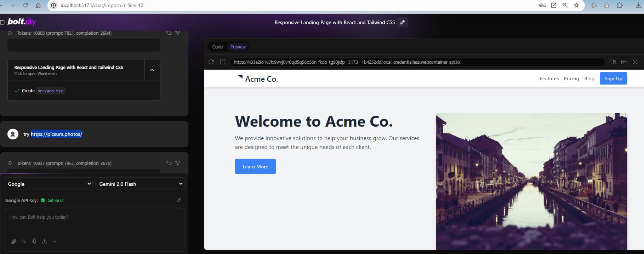Viewport: 644px width, 254px height.
Task: Open the preview window layout icon
Action: point(624,62)
